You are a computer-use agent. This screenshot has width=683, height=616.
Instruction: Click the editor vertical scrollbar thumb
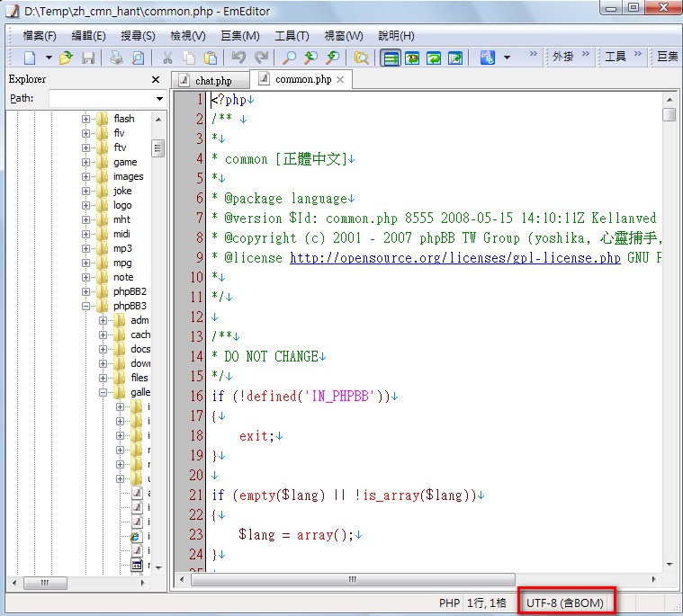click(669, 115)
